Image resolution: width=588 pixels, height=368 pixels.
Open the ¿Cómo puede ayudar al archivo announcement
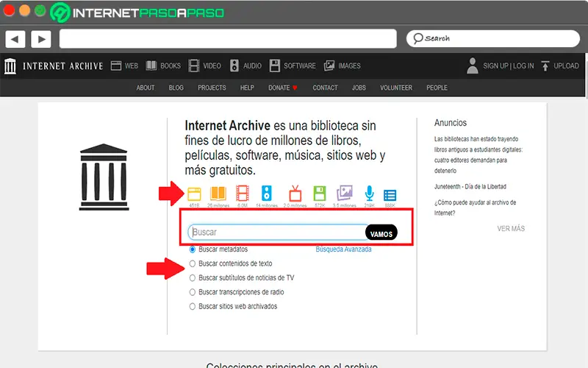click(475, 208)
